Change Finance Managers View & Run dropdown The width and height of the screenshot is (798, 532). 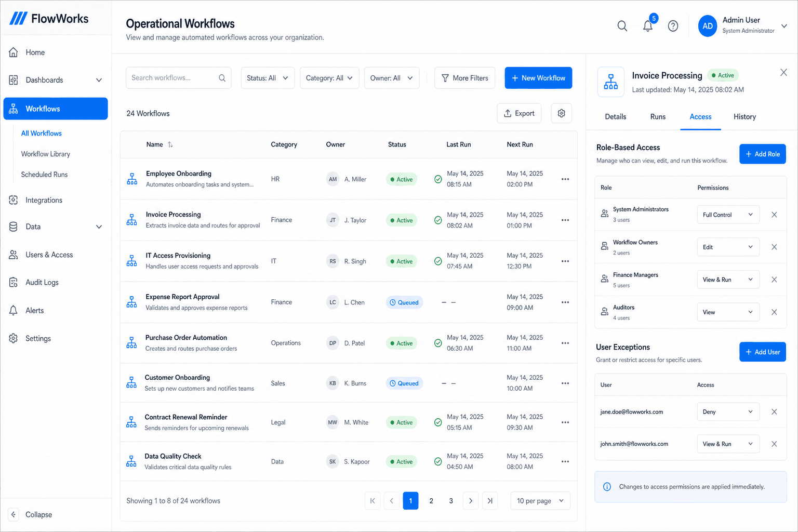click(x=728, y=280)
